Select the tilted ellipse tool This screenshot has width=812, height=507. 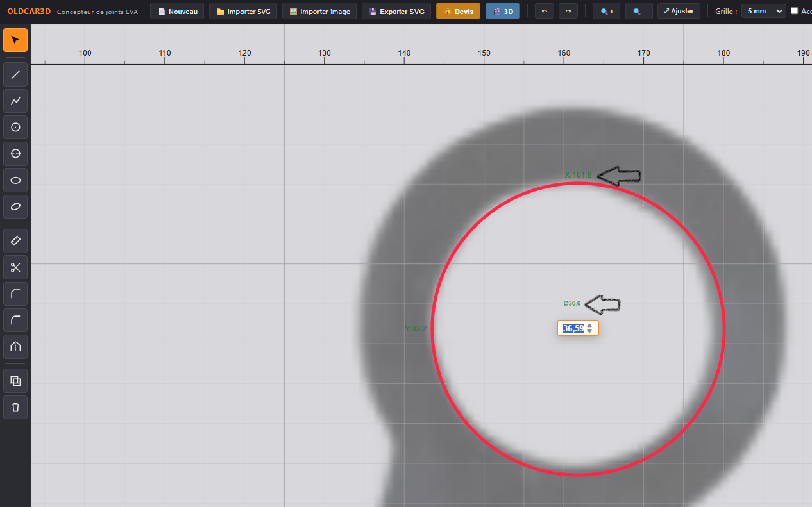coord(15,206)
